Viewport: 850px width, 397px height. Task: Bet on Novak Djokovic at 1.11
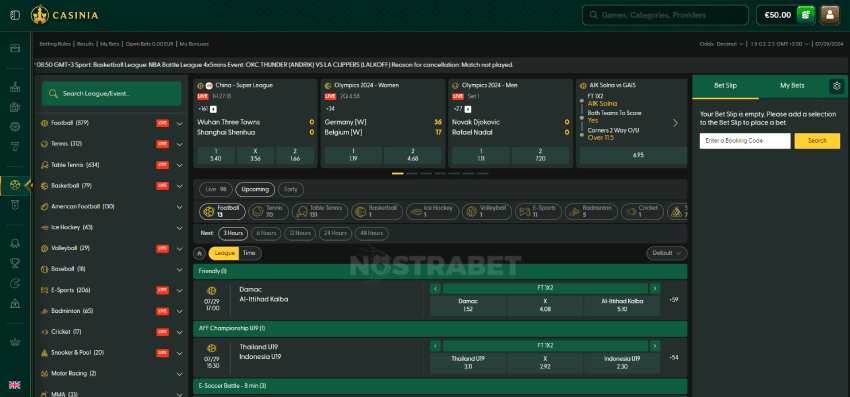(x=480, y=156)
